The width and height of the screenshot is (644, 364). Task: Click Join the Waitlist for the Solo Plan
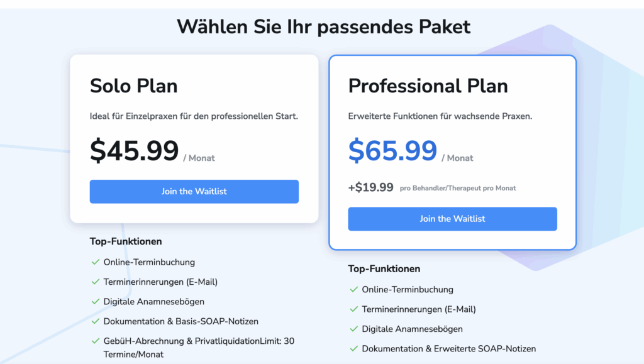pos(194,192)
